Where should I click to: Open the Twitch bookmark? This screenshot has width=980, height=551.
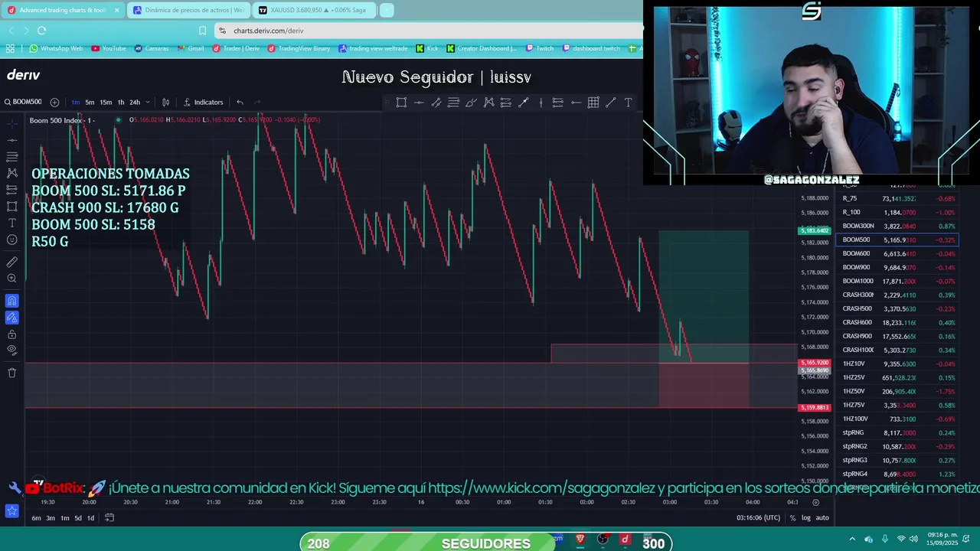coord(539,48)
